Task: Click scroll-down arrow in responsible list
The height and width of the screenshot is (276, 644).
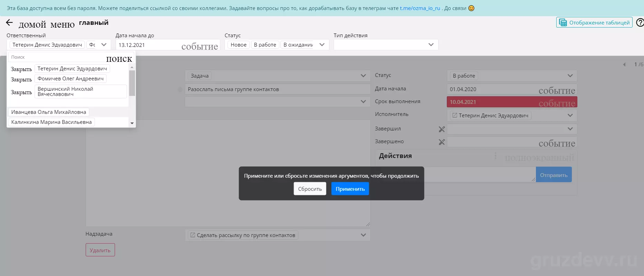Action: [132, 123]
